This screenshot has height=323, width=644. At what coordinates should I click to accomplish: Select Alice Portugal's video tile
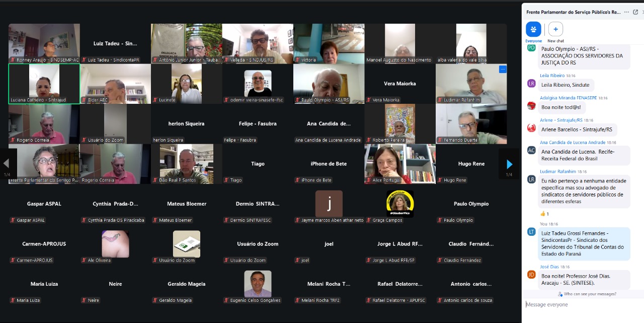(400, 164)
